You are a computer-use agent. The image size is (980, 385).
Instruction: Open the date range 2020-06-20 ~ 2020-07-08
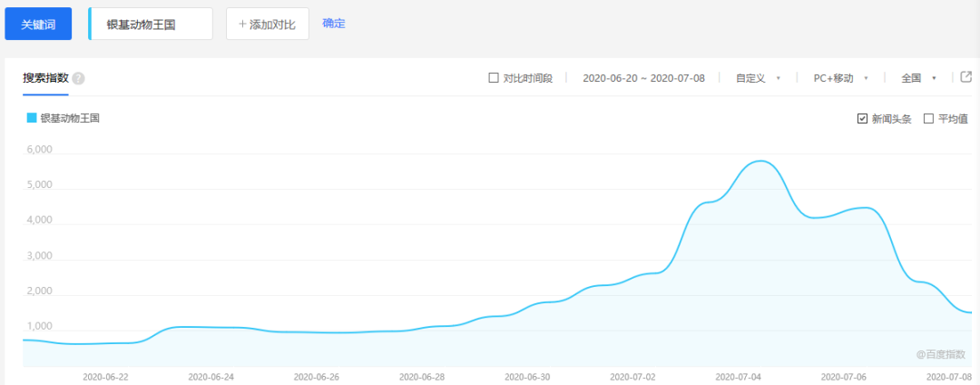[x=643, y=79]
